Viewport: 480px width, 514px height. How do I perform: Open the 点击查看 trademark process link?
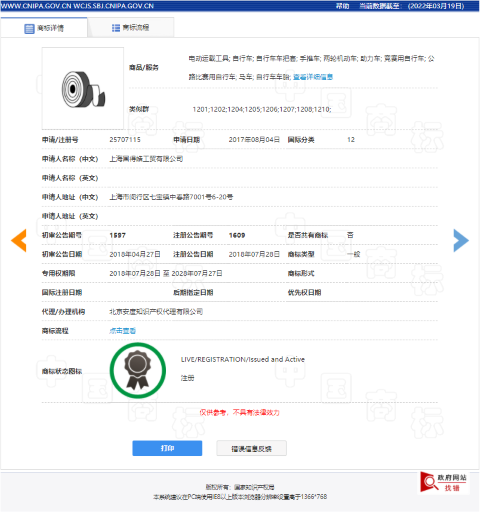click(122, 331)
